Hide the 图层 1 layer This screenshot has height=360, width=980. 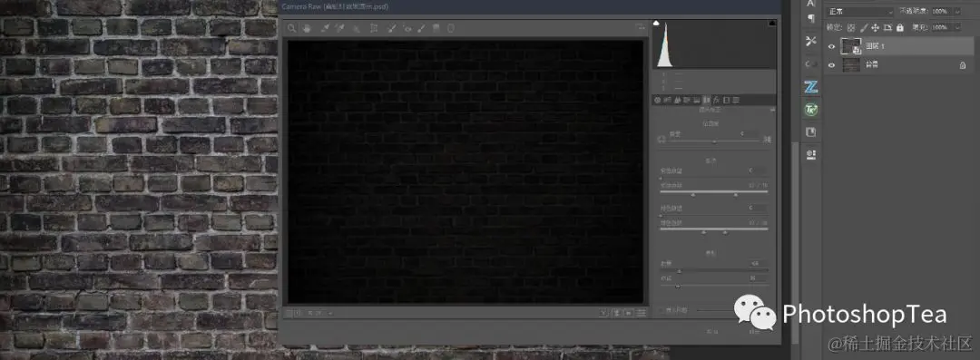[x=832, y=46]
